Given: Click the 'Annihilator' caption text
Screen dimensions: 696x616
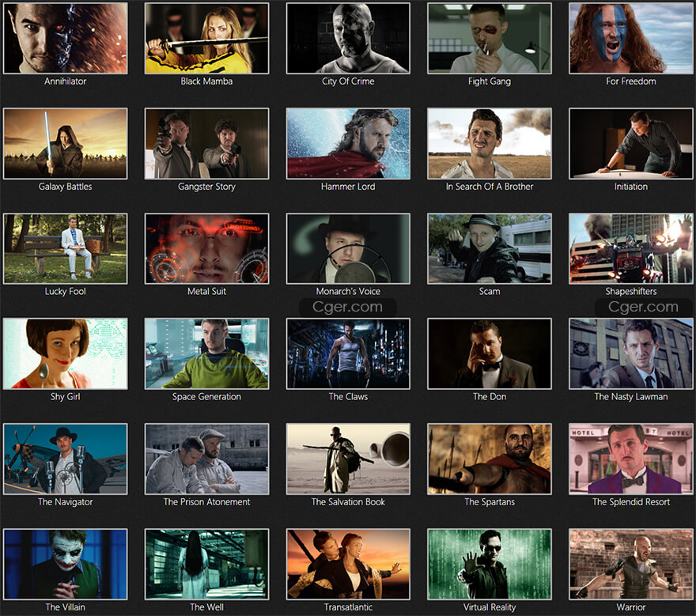Looking at the screenshot, I should pyautogui.click(x=65, y=81).
